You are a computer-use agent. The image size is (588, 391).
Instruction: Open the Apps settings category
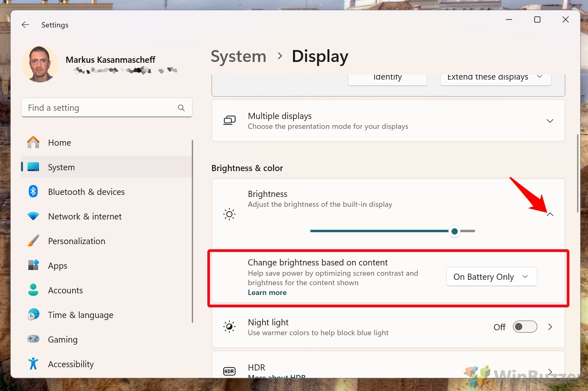[107, 265]
